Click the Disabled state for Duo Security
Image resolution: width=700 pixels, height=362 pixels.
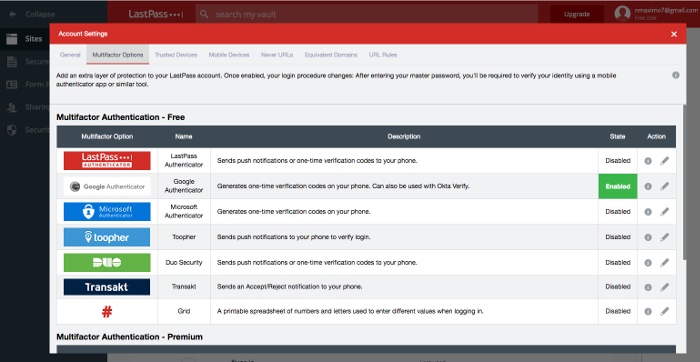click(617, 262)
